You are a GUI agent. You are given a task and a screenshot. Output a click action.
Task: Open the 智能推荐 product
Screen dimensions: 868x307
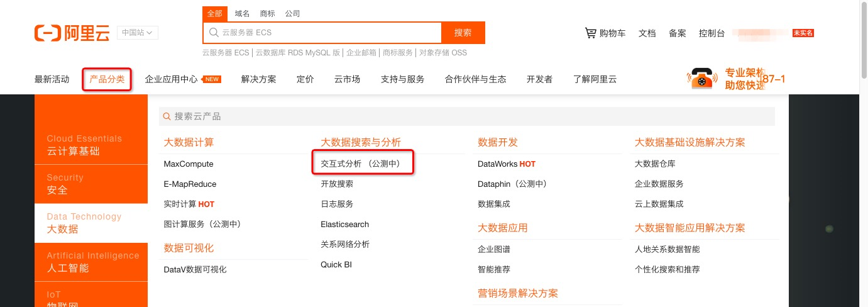(x=494, y=269)
